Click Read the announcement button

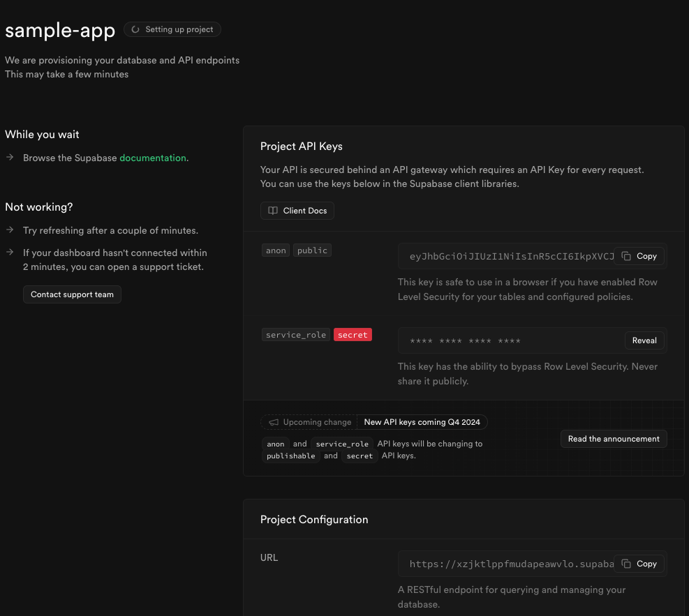point(614,439)
